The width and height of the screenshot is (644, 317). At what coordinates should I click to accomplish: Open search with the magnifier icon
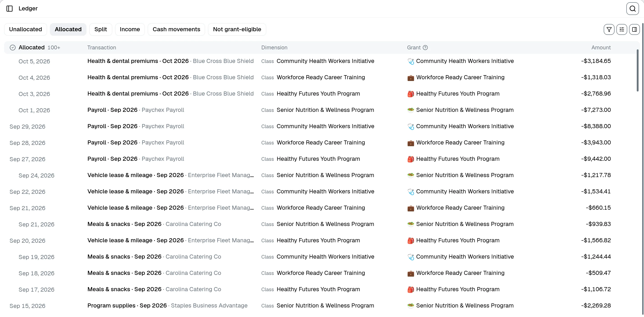(x=632, y=9)
